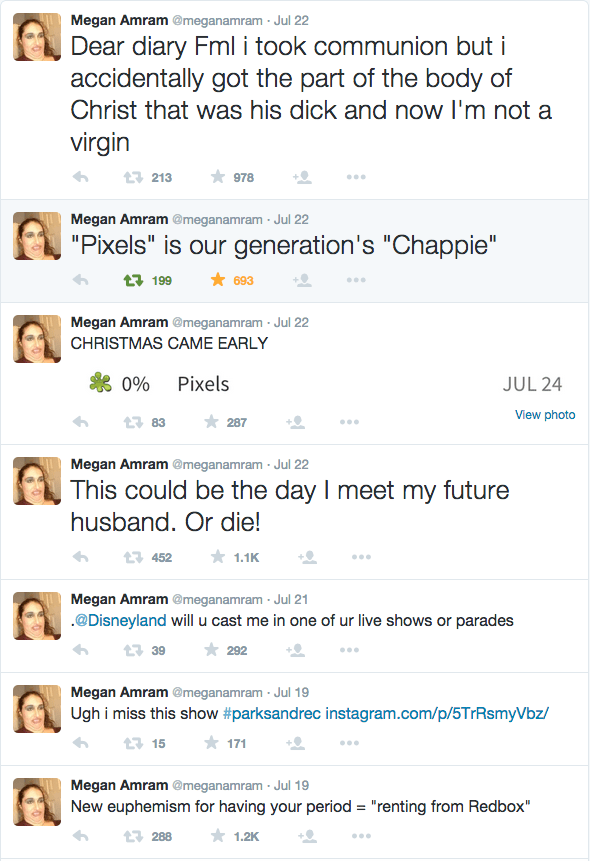Reply to the communion tweet
The height and width of the screenshot is (861, 590).
pos(81,176)
